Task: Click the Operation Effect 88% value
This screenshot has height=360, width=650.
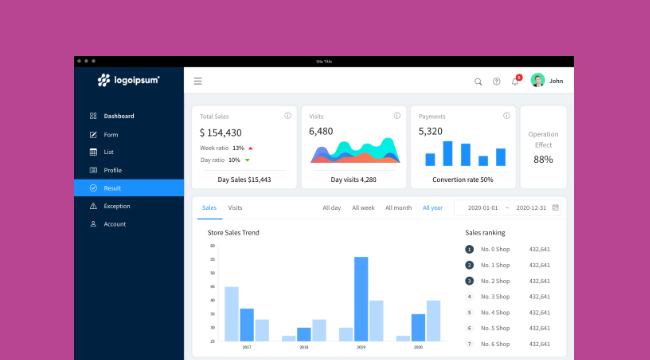Action: tap(543, 160)
